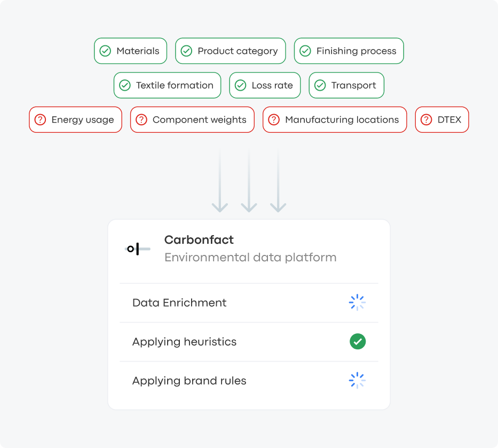498x448 pixels.
Task: Click the Manufacturing locations chip
Action: [335, 119]
